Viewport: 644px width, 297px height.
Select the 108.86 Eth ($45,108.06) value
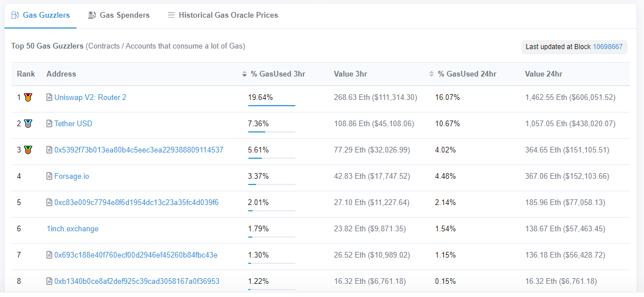pos(374,123)
